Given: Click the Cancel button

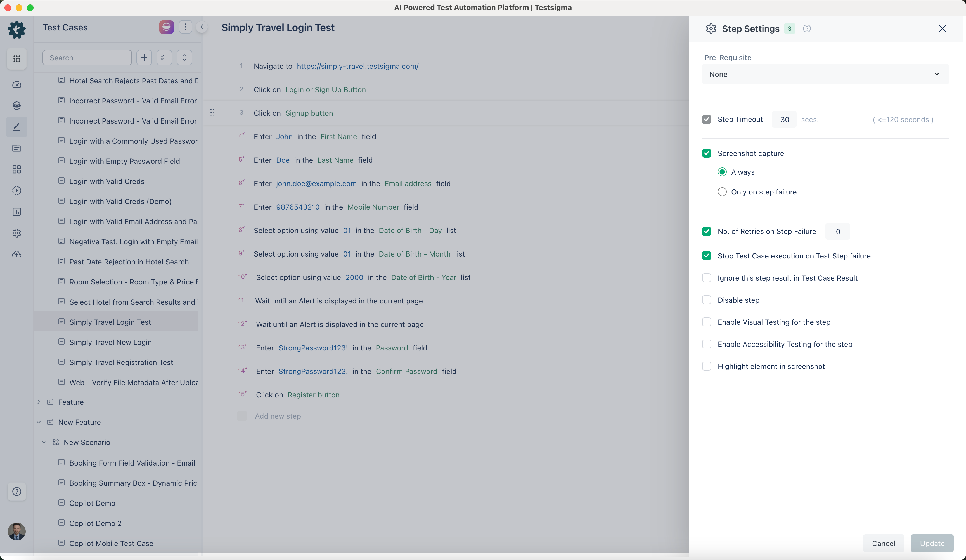Looking at the screenshot, I should 884,544.
